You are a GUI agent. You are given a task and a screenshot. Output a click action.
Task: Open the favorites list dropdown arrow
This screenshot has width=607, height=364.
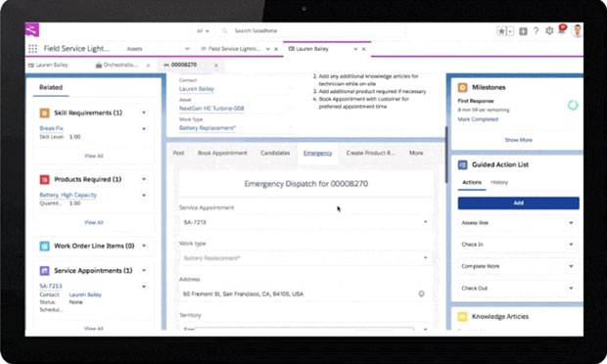pyautogui.click(x=510, y=31)
